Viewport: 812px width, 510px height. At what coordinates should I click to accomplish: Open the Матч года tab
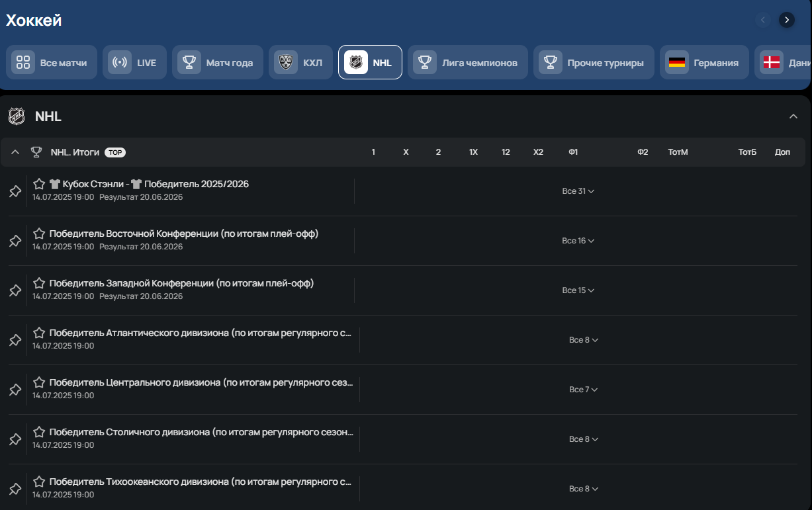coord(218,62)
